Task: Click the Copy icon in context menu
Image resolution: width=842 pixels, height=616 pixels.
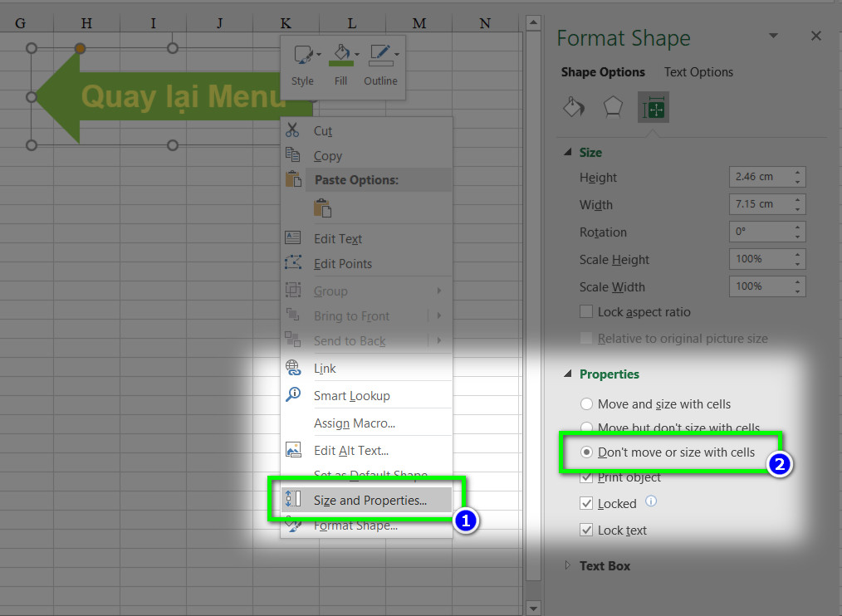Action: tap(292, 154)
